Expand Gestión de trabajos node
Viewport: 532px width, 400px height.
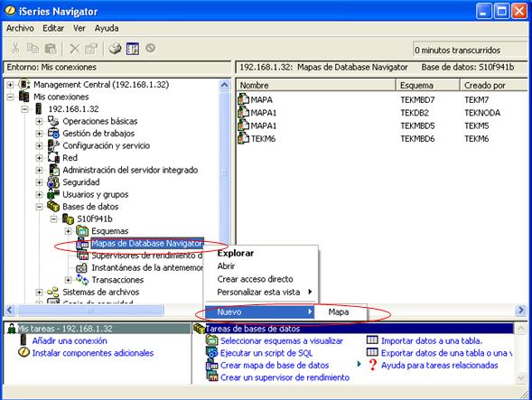40,134
